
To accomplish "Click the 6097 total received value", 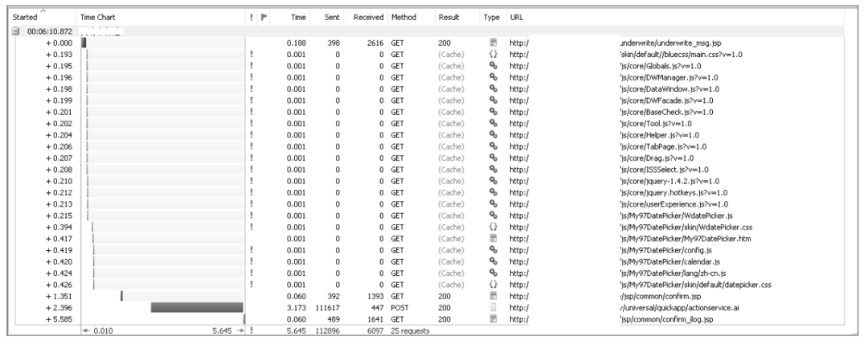I will [375, 331].
